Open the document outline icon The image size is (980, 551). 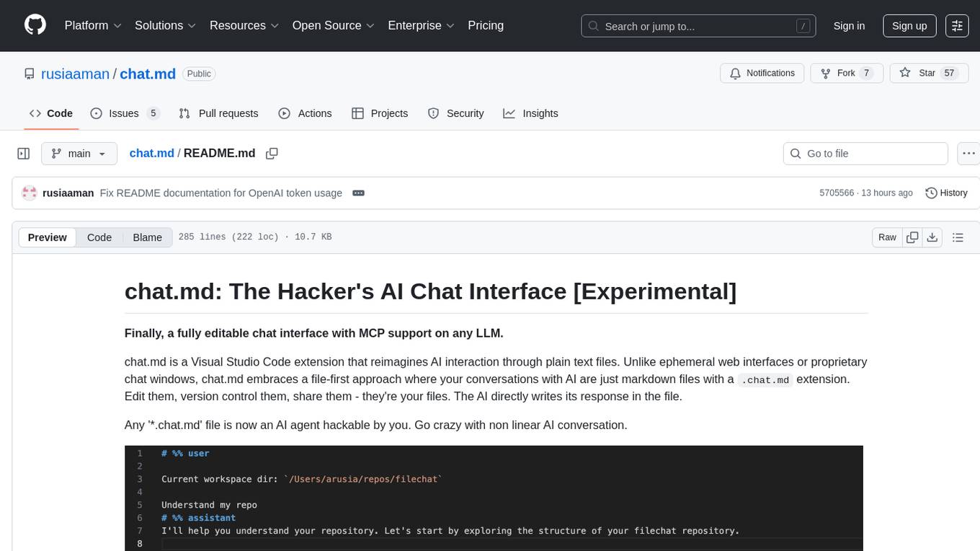(958, 237)
